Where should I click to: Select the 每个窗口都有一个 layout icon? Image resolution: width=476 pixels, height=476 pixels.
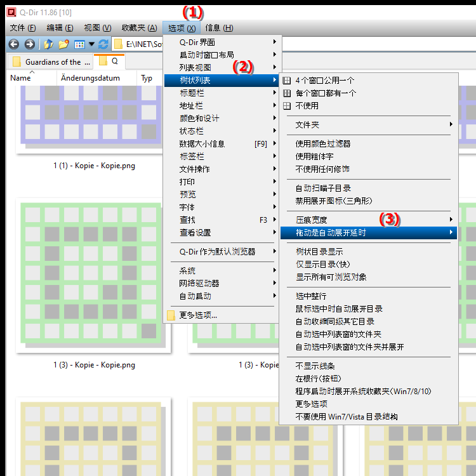click(x=287, y=93)
